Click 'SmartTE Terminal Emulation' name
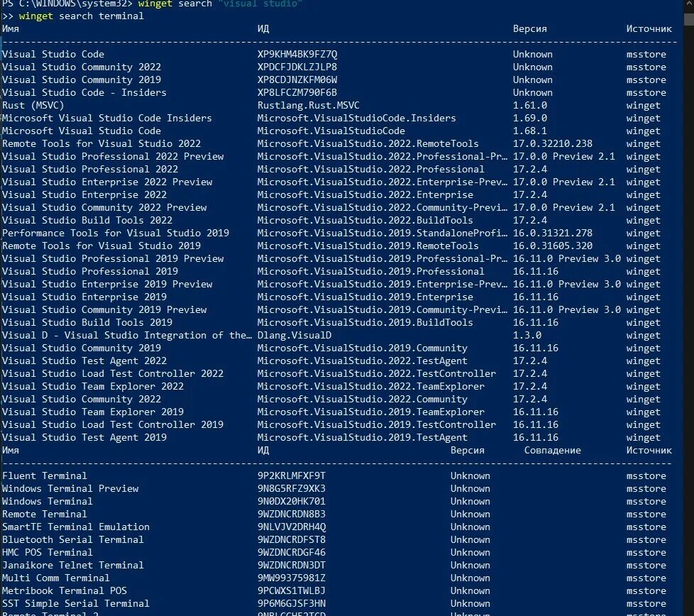Viewport: 694px width, 616px height. 76,527
